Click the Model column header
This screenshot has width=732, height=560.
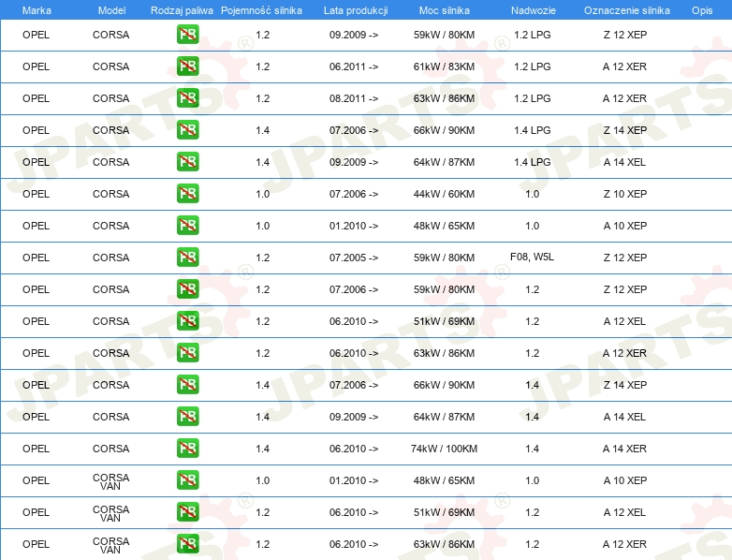111,10
